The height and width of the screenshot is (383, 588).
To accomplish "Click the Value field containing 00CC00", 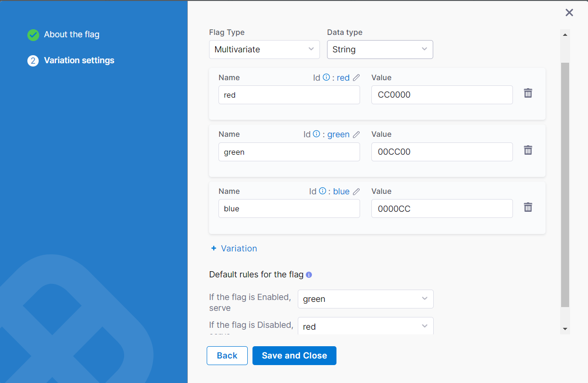I will (x=442, y=152).
